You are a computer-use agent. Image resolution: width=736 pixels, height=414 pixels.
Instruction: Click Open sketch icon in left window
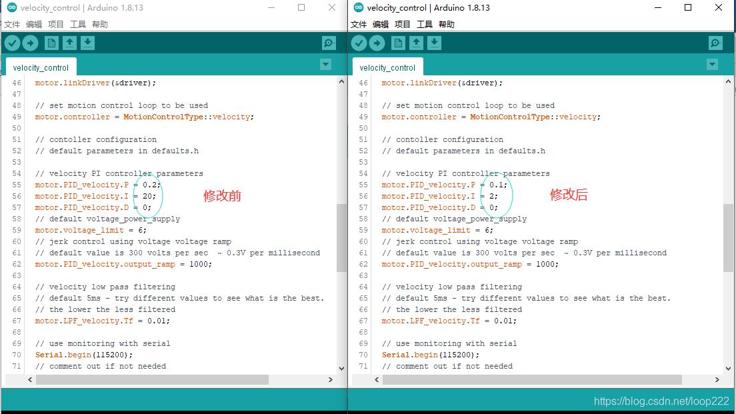click(x=69, y=43)
